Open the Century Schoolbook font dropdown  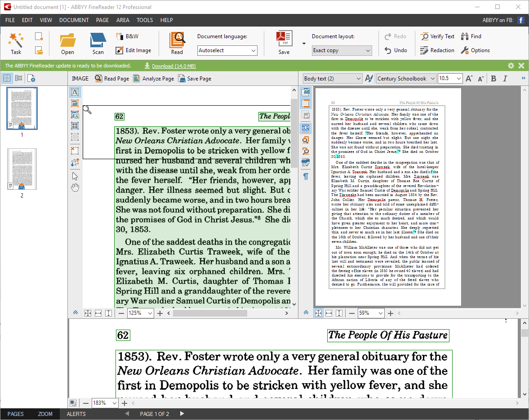406,79
